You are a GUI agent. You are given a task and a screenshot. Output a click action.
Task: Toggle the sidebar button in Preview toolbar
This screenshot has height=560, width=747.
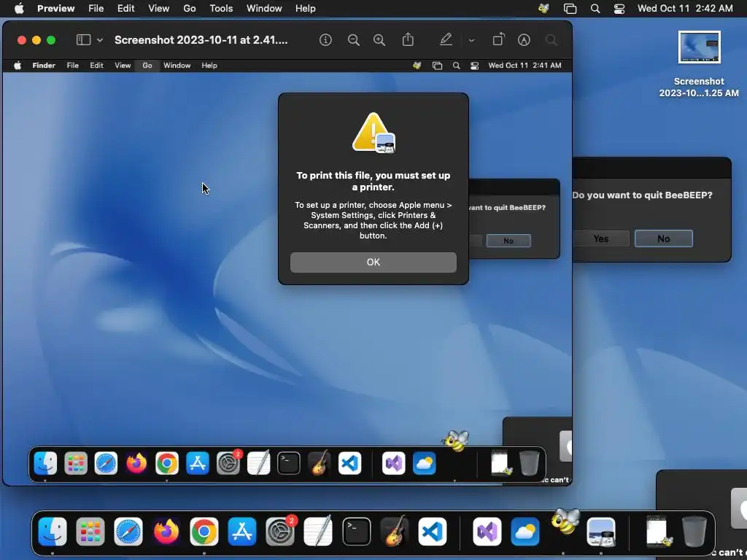[83, 40]
